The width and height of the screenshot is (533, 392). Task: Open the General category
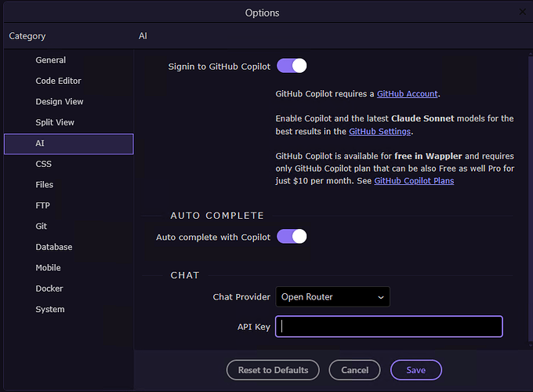[69, 60]
